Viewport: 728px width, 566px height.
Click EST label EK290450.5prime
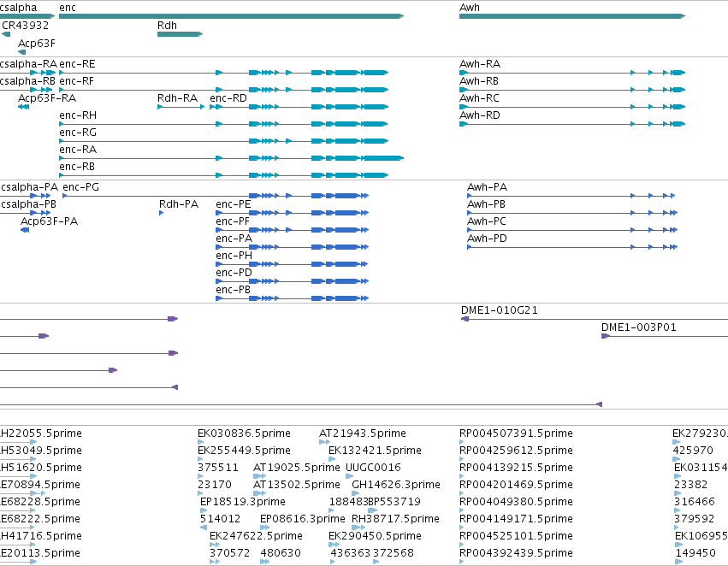[x=376, y=536]
